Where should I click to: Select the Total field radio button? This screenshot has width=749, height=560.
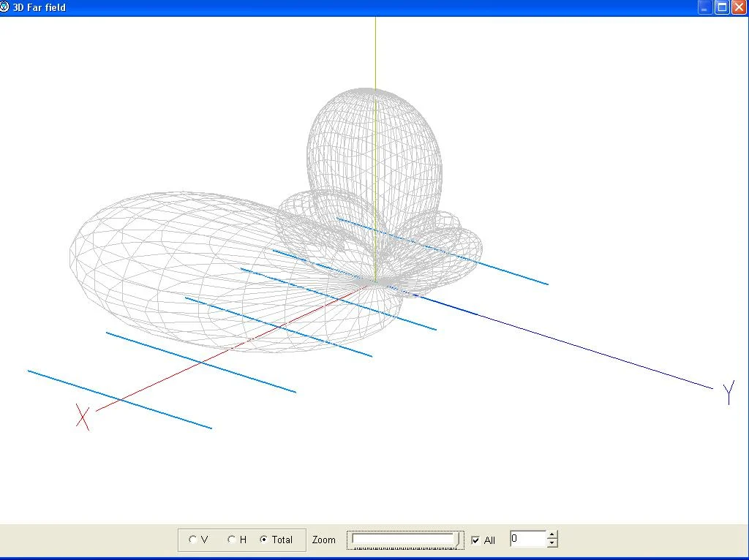(x=263, y=540)
